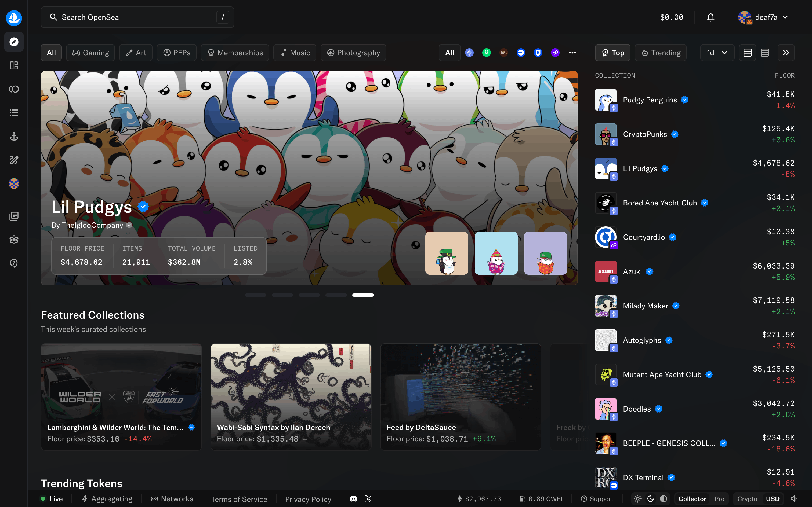
Task: Switch theme to dark with the moon toggle
Action: point(651,499)
